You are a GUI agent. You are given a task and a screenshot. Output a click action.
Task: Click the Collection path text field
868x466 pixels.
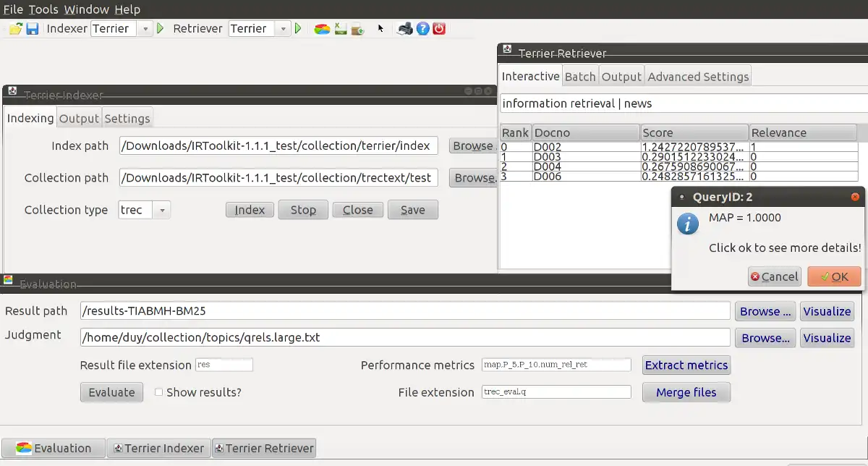coord(278,177)
